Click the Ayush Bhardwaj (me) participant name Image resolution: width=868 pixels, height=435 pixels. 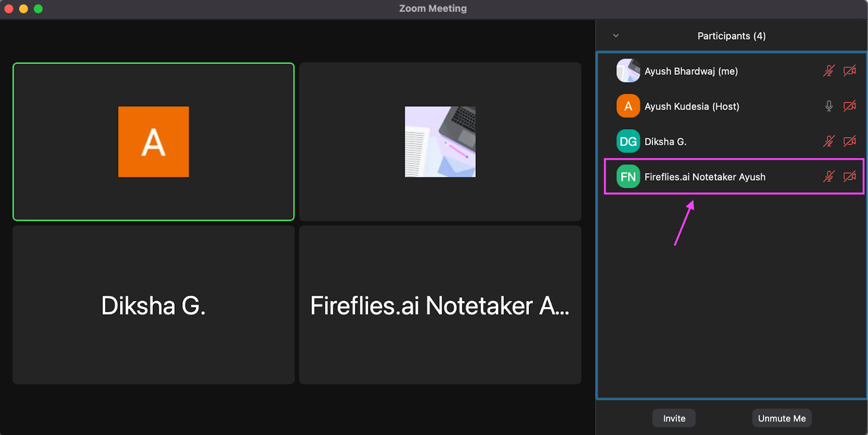(691, 71)
